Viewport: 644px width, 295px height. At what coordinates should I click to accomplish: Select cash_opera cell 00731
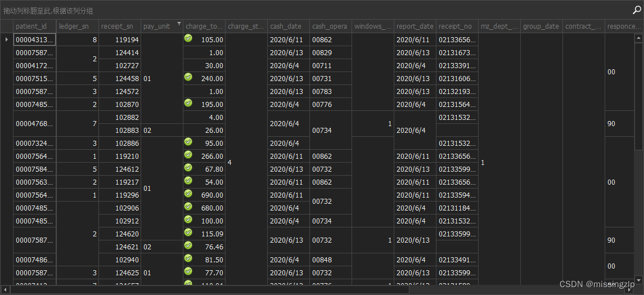pos(331,78)
